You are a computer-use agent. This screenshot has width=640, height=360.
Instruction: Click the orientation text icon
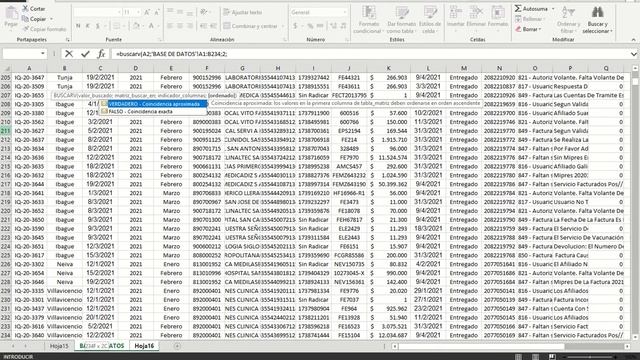[203, 13]
